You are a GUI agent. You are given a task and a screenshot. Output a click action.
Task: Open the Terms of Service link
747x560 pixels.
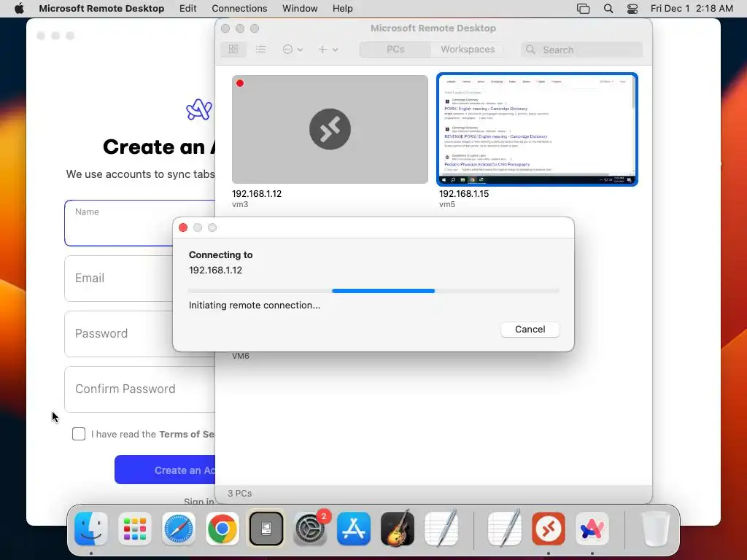187,434
